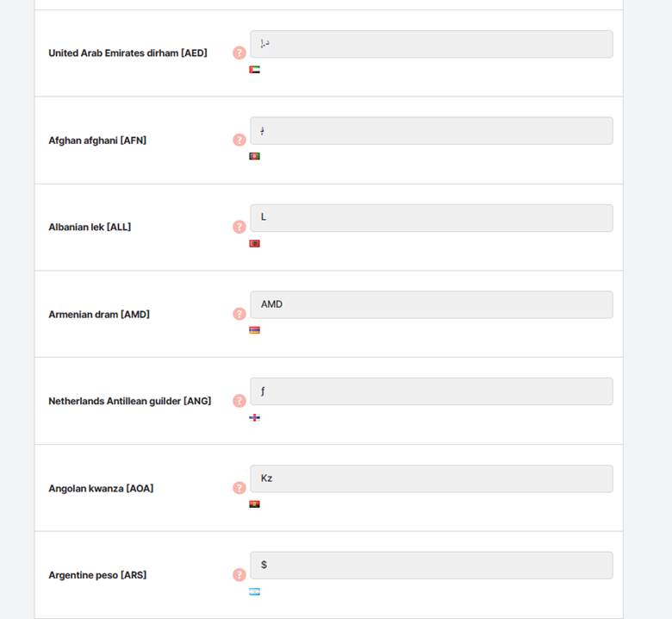Show help for Armenian dram
Screen dimensions: 672x619
click(x=240, y=314)
